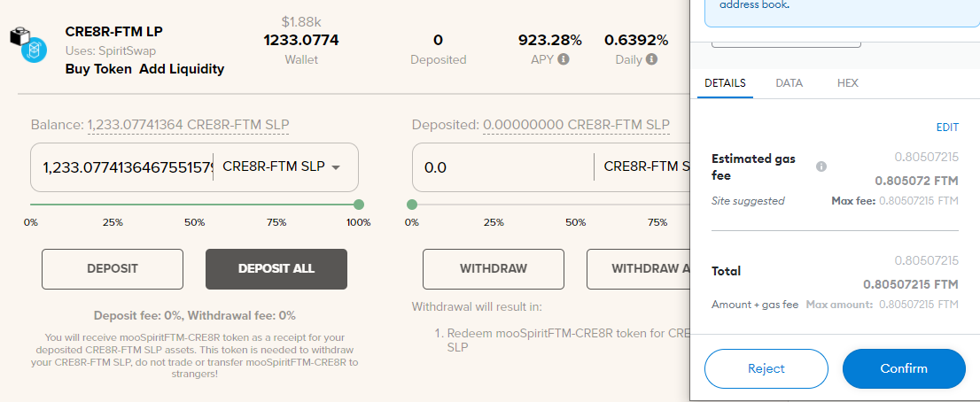
Task: Click the $1.88k wallet value
Action: click(301, 22)
